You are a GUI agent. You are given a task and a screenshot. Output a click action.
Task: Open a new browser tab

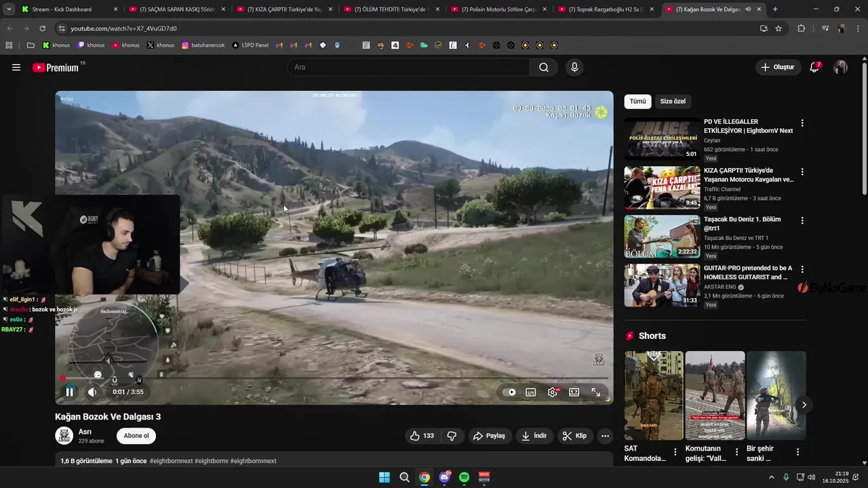(x=775, y=9)
